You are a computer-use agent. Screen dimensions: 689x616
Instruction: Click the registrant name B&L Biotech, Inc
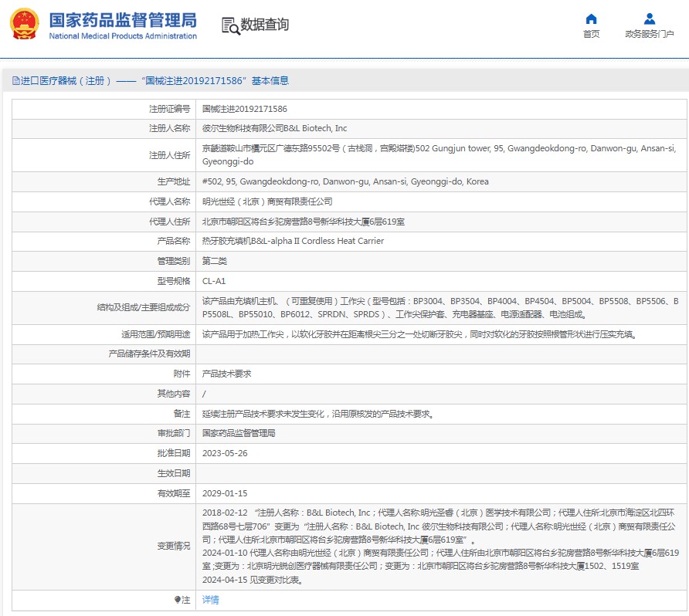(274, 128)
